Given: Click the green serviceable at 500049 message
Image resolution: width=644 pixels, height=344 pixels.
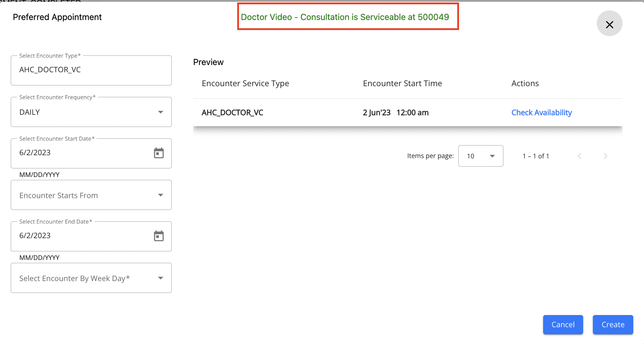Looking at the screenshot, I should 345,17.
